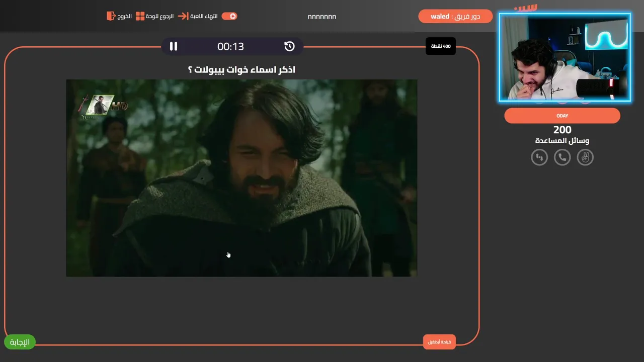This screenshot has width=644, height=362.
Task: Click the waled team turn indicator
Action: pyautogui.click(x=455, y=17)
